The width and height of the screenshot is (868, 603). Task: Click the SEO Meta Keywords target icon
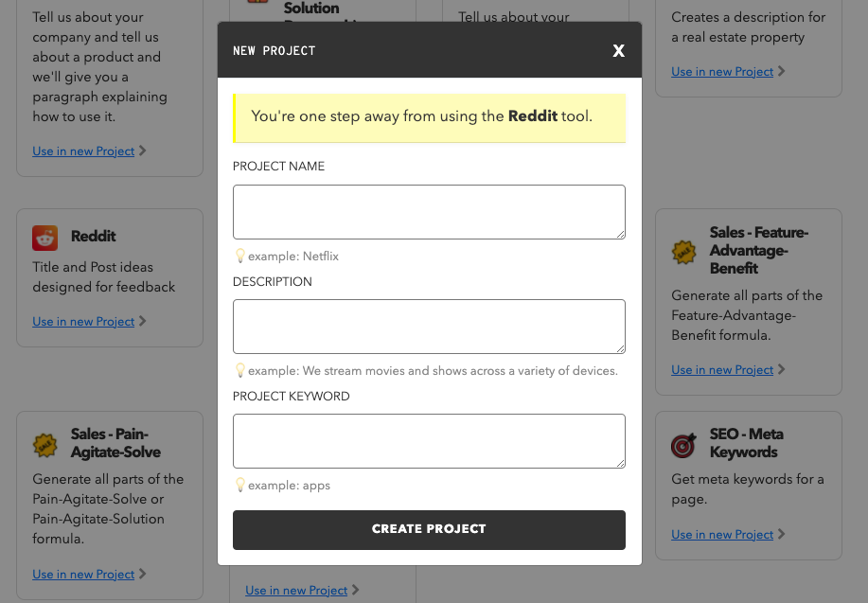pyautogui.click(x=683, y=444)
